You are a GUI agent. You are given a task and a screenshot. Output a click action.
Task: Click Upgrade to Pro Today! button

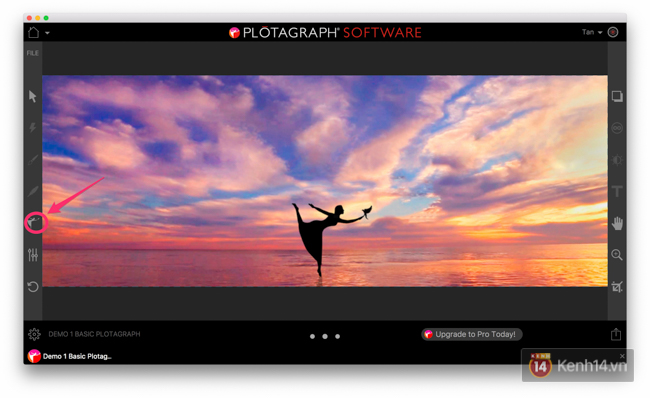(x=472, y=334)
